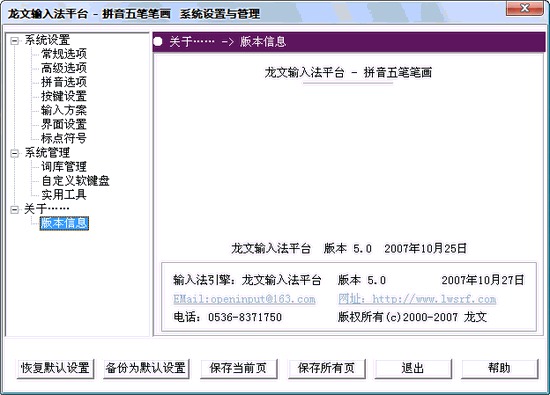This screenshot has height=395, width=550.
Task: Save all pages with 保存所有页
Action: click(327, 369)
